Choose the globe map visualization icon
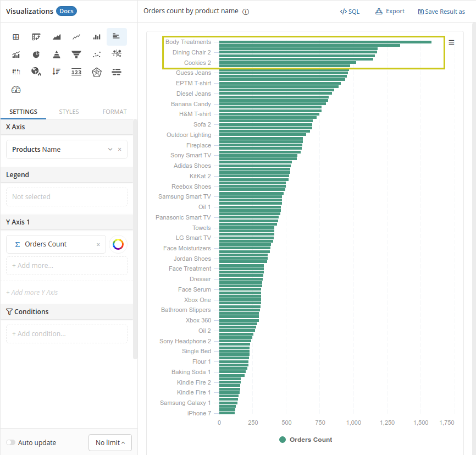476x455 pixels. click(x=36, y=72)
